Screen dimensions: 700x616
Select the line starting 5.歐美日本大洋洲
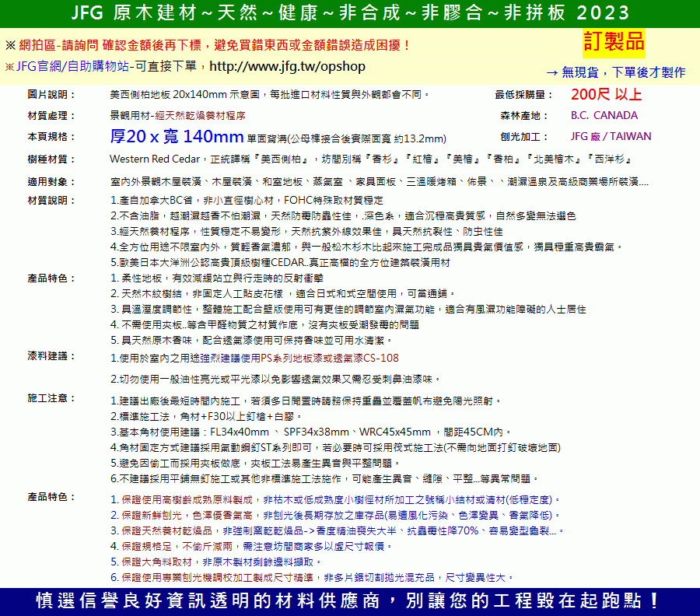[280, 262]
